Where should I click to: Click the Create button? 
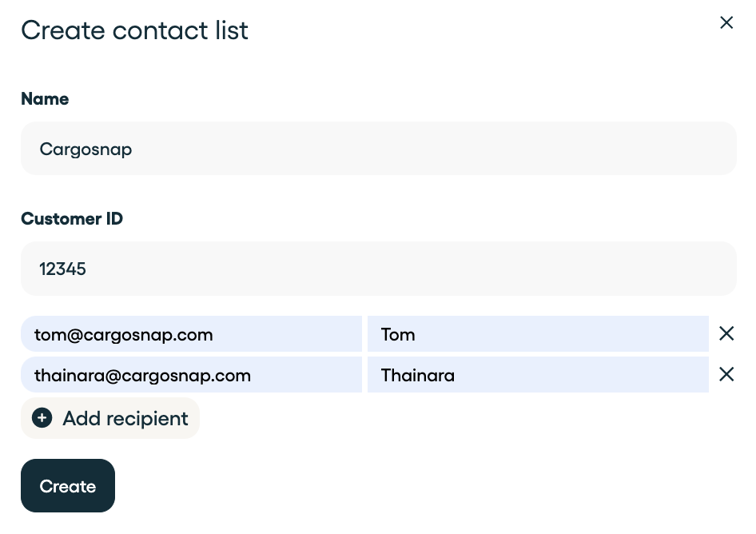pos(68,485)
